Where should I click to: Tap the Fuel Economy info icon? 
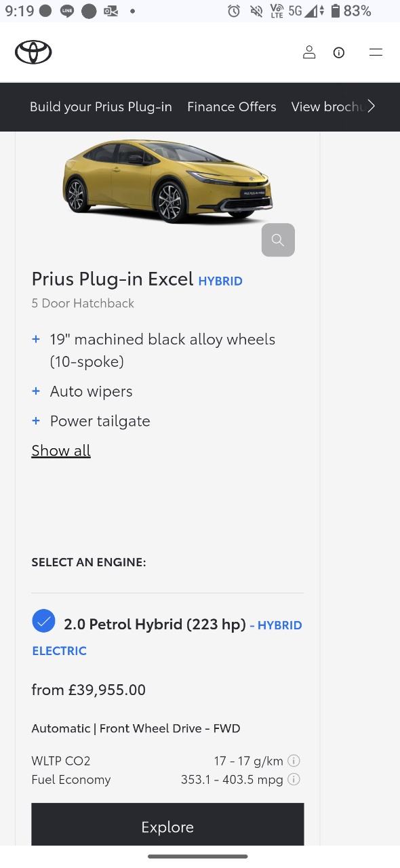tap(294, 779)
